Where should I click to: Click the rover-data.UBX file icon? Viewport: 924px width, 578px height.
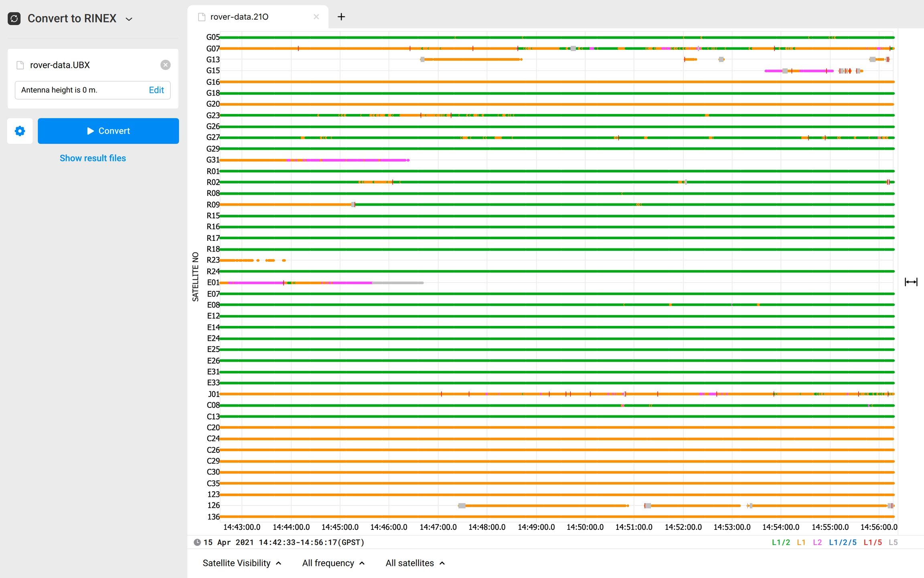click(20, 65)
